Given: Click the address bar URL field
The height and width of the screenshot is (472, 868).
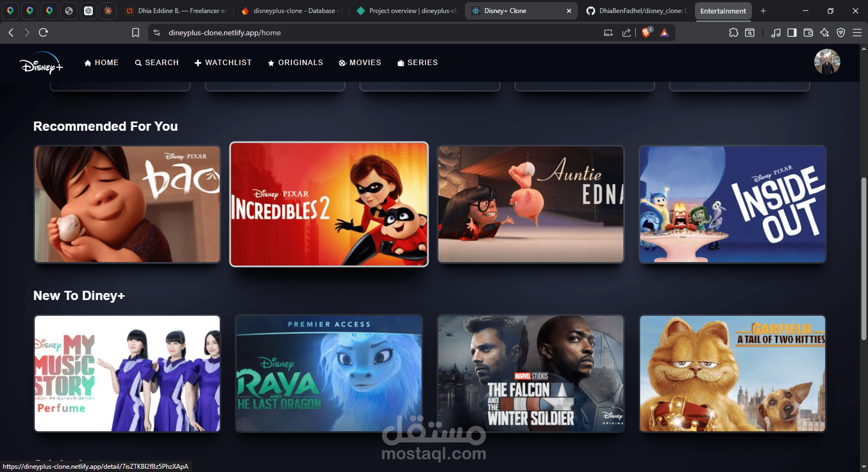Looking at the screenshot, I should (x=380, y=33).
